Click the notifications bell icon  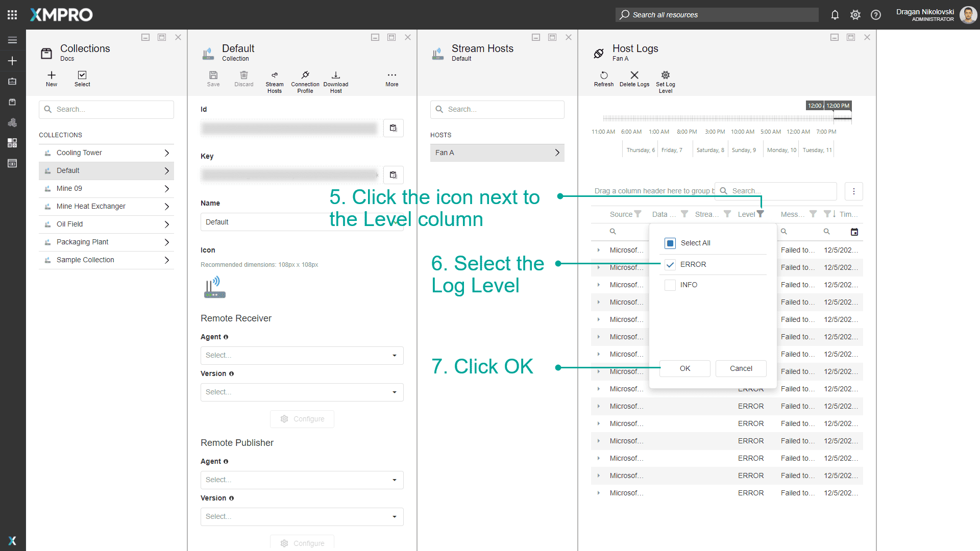pos(835,15)
